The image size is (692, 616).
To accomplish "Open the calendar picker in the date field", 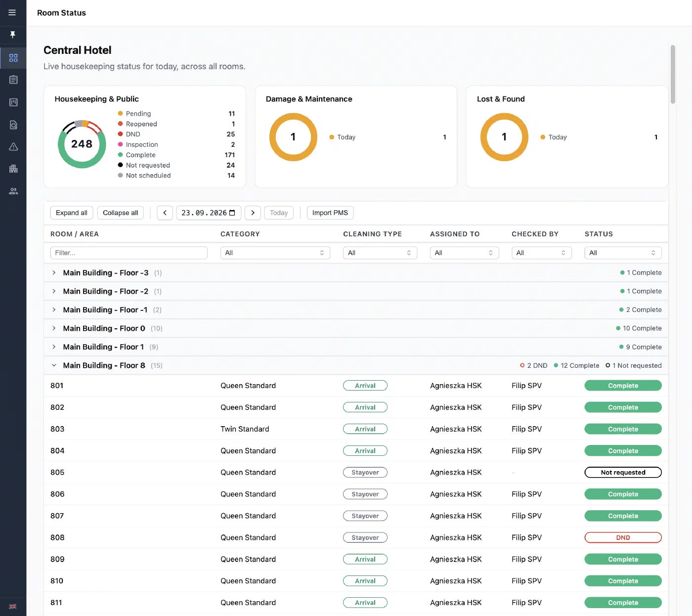I will [x=232, y=213].
